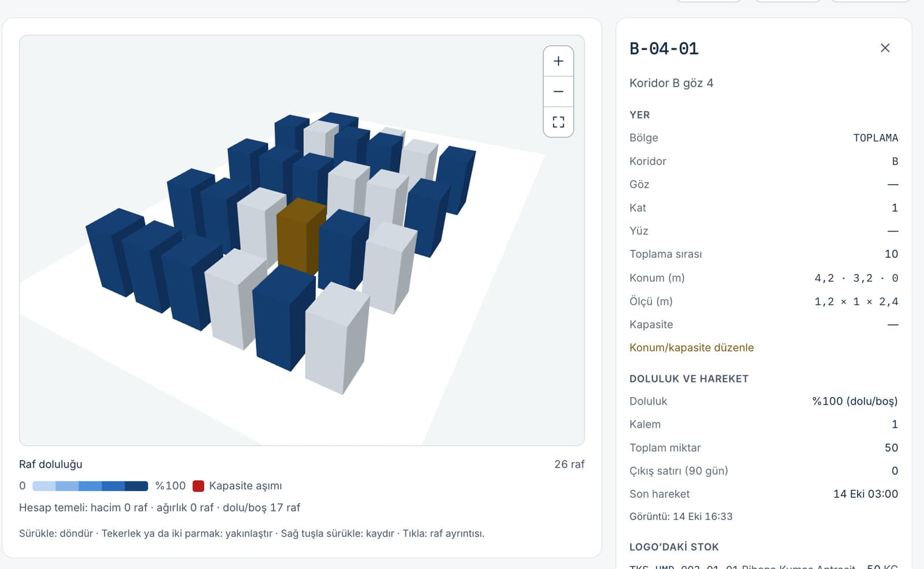924x569 pixels.
Task: Zoom out the 3D warehouse view
Action: [558, 92]
